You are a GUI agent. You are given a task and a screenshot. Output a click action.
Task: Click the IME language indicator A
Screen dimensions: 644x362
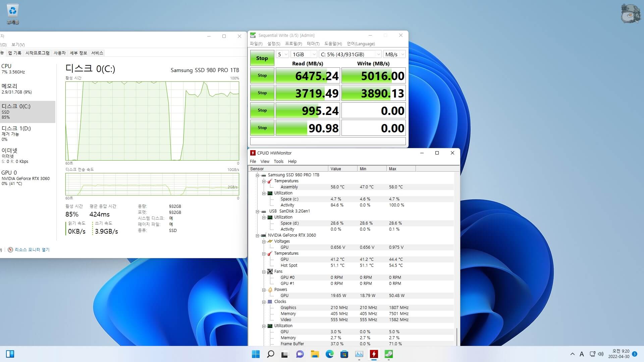click(x=582, y=354)
